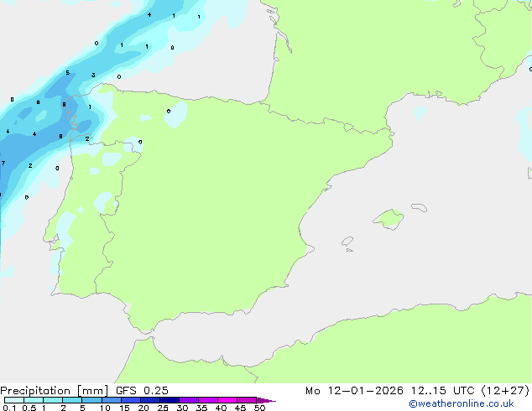Viewport: 532px width, 411px height.
Task: Click the "12..15 UTC" time label
Action: tap(443, 391)
